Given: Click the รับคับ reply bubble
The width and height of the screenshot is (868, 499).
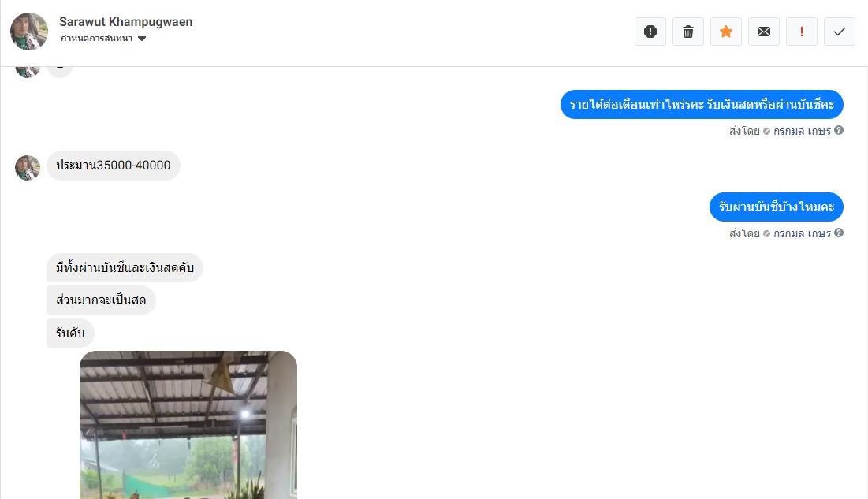Looking at the screenshot, I should 70,333.
